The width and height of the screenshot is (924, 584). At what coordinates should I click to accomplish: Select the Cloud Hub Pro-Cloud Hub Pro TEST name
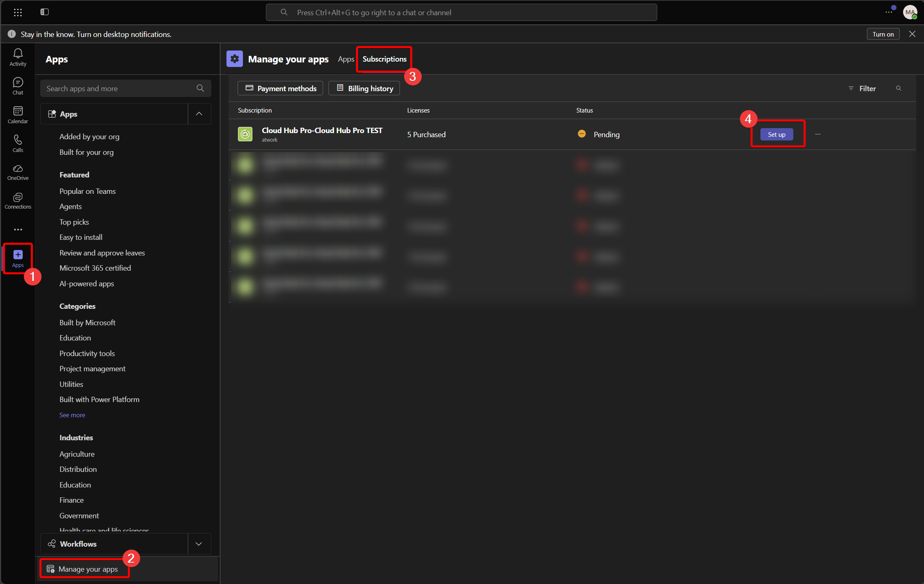[x=322, y=131]
